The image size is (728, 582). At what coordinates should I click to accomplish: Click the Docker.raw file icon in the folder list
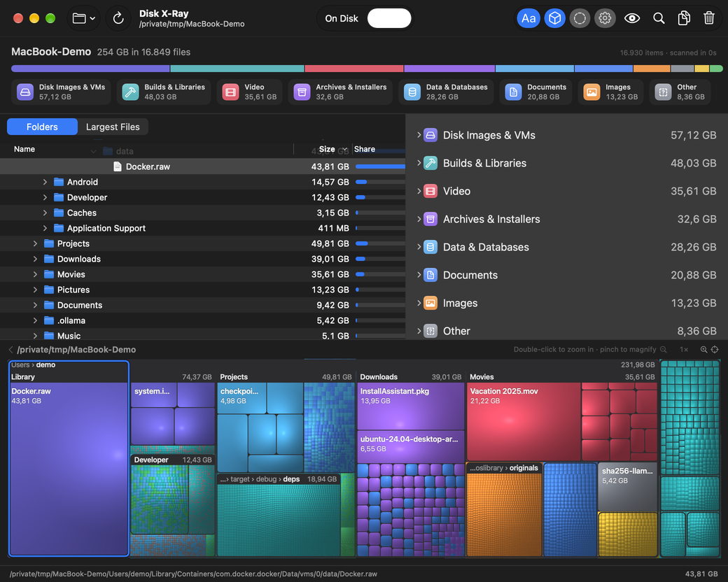[118, 166]
